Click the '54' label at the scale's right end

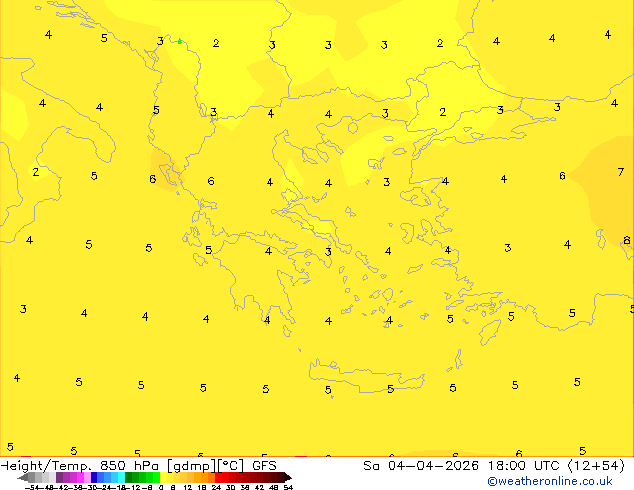click(x=288, y=487)
